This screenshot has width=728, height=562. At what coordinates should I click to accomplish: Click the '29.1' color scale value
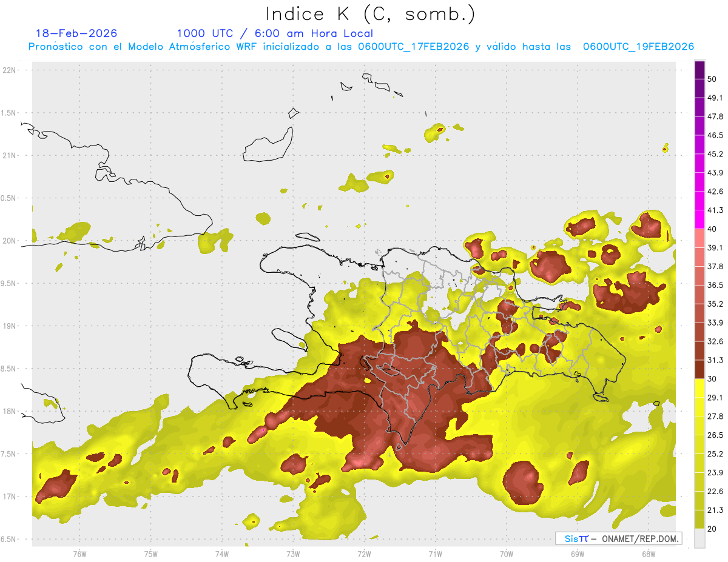pos(715,398)
